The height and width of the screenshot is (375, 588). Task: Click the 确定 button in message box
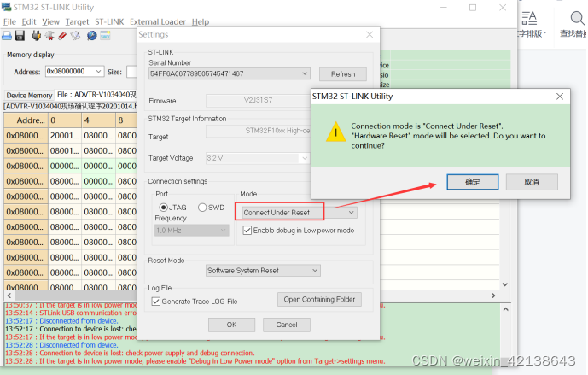pyautogui.click(x=473, y=182)
